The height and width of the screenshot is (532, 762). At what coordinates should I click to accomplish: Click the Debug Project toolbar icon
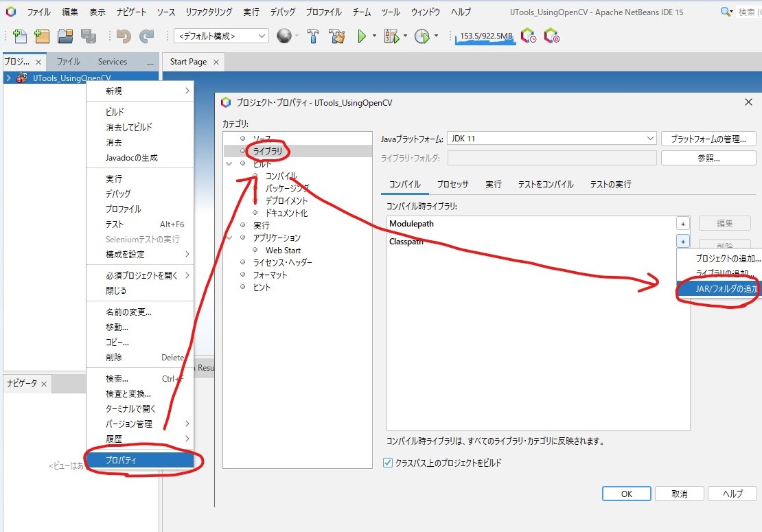(x=391, y=36)
